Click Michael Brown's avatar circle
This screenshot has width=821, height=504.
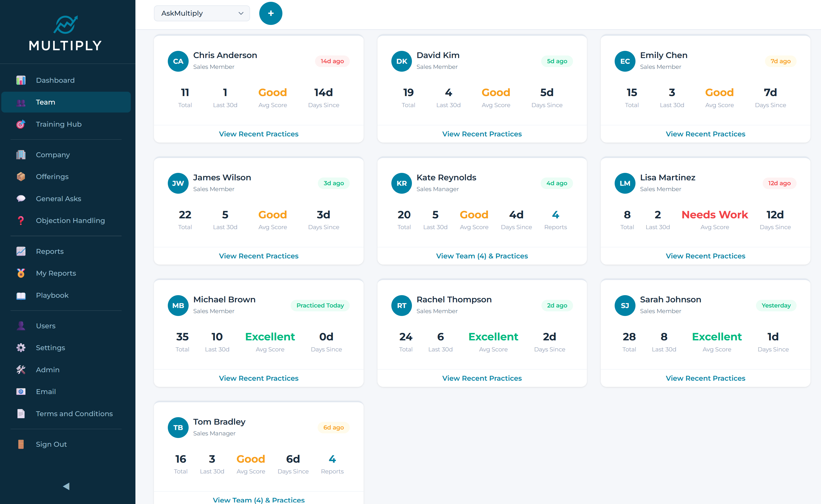click(178, 305)
